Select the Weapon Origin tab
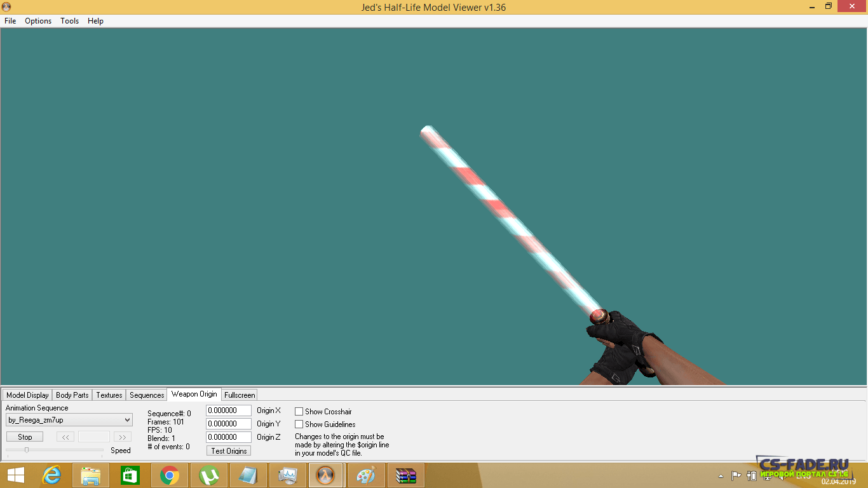The width and height of the screenshot is (868, 488). point(194,394)
